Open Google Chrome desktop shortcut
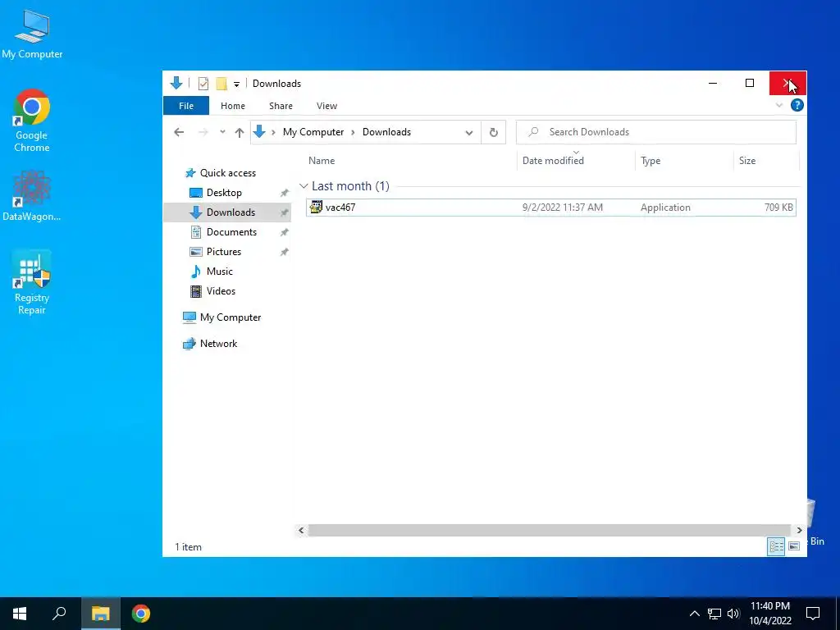 pyautogui.click(x=32, y=121)
